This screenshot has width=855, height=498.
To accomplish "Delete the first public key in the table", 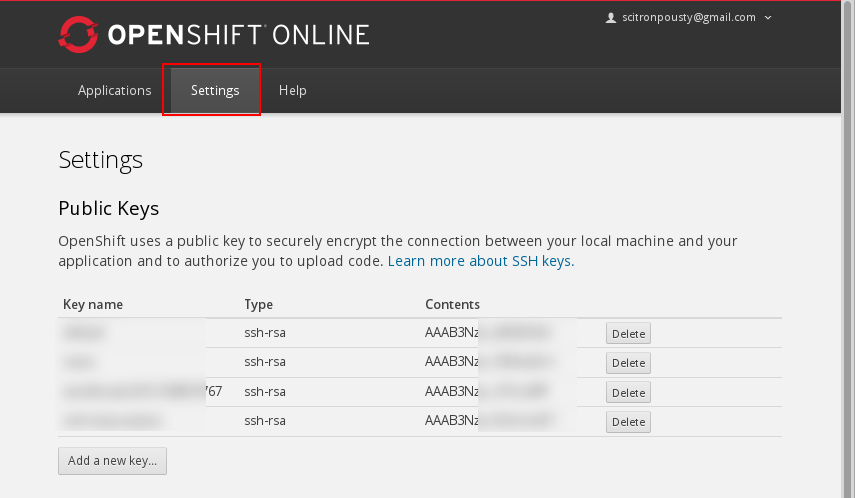I will click(628, 334).
